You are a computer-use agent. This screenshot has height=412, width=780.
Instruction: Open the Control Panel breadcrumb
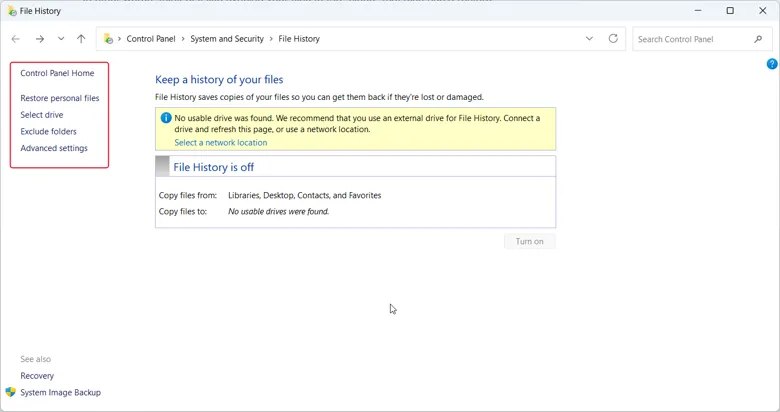click(151, 39)
